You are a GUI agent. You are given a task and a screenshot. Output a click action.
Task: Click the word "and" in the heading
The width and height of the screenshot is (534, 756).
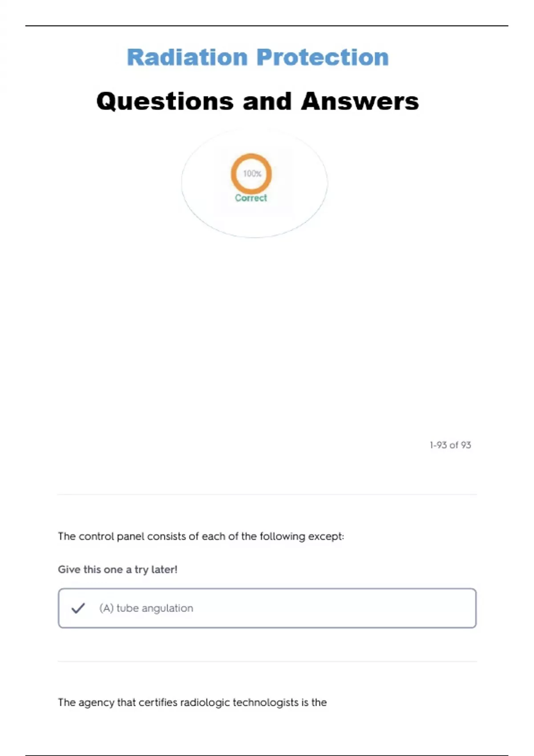coord(267,101)
